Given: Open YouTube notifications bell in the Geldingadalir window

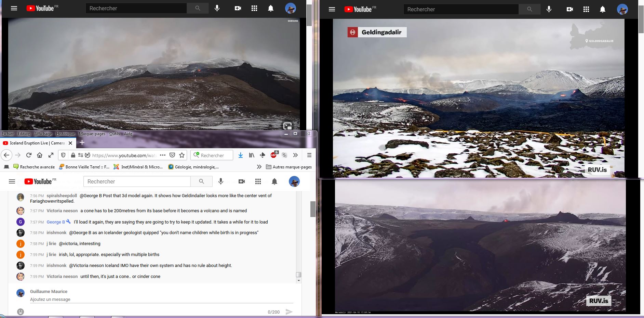Looking at the screenshot, I should (x=603, y=9).
